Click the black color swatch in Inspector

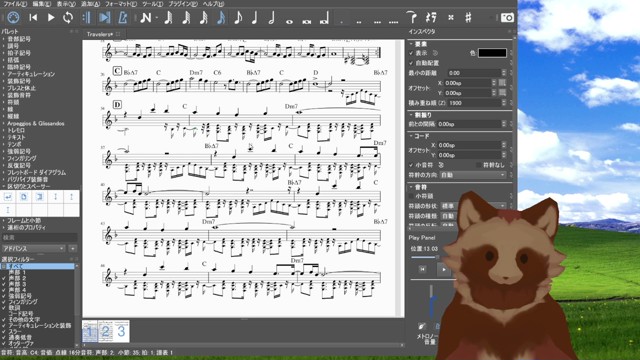click(492, 53)
